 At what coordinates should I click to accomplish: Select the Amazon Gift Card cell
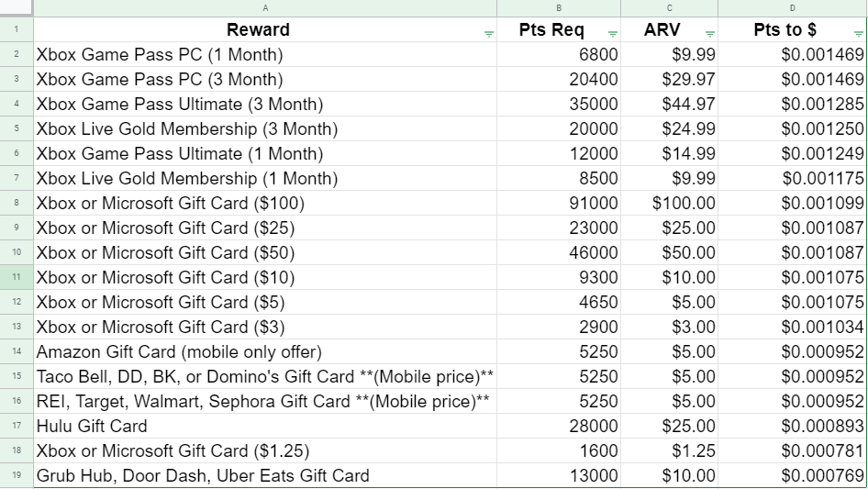pos(179,351)
